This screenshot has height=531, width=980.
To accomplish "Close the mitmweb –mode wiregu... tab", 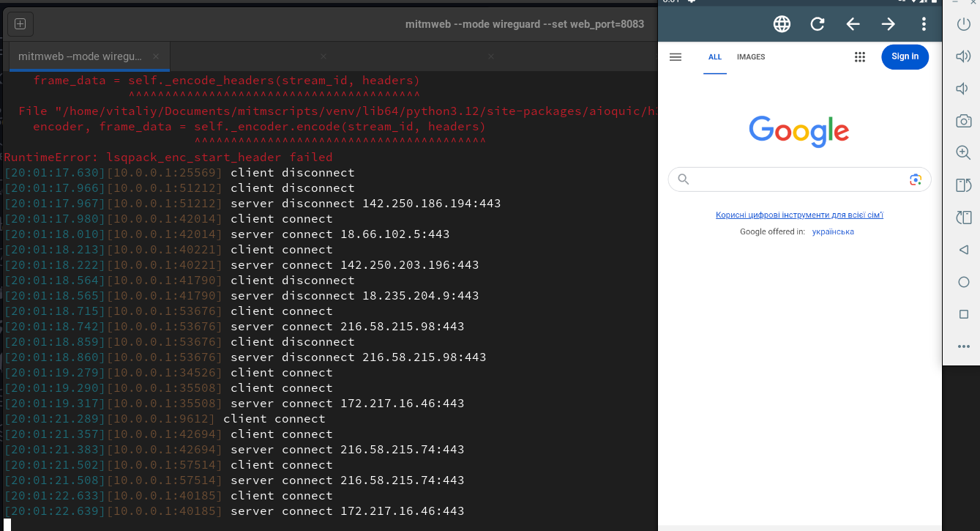I will pyautogui.click(x=156, y=56).
